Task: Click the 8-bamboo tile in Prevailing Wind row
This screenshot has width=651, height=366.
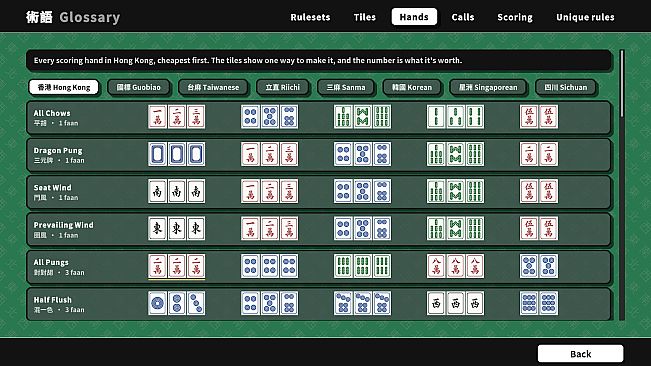Action: pos(455,229)
